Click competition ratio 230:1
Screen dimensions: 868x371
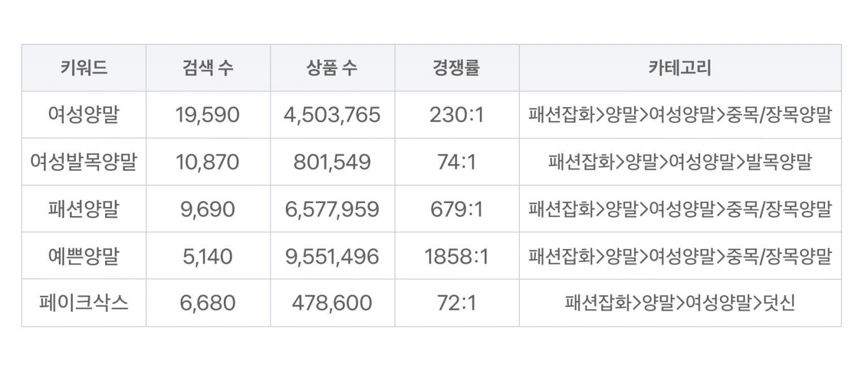[x=457, y=115]
